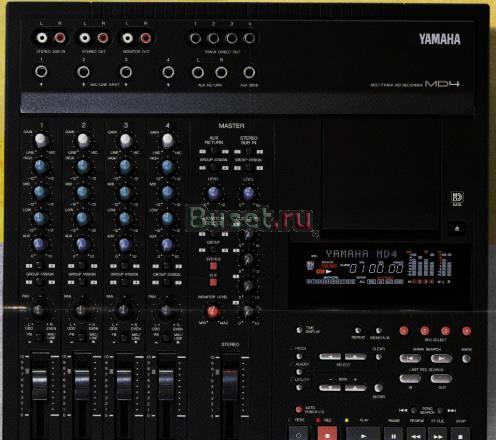Click the REHE rehearsal transport button
The width and height of the screenshot is (496, 440).
point(298,434)
